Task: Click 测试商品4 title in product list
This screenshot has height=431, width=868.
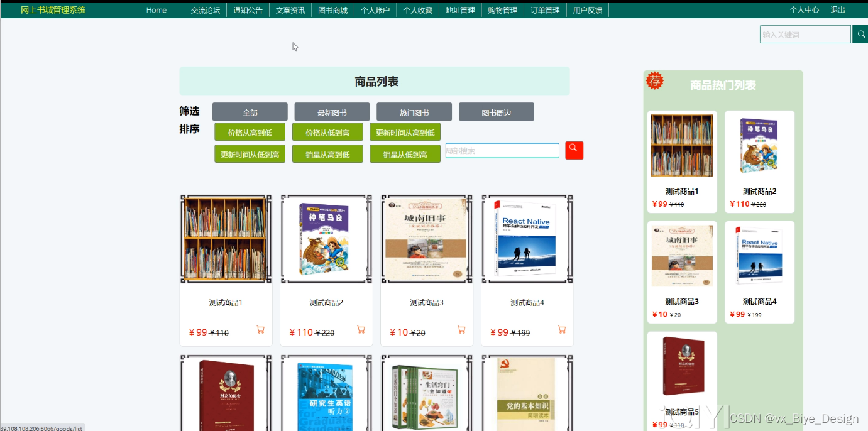Action: 527,303
